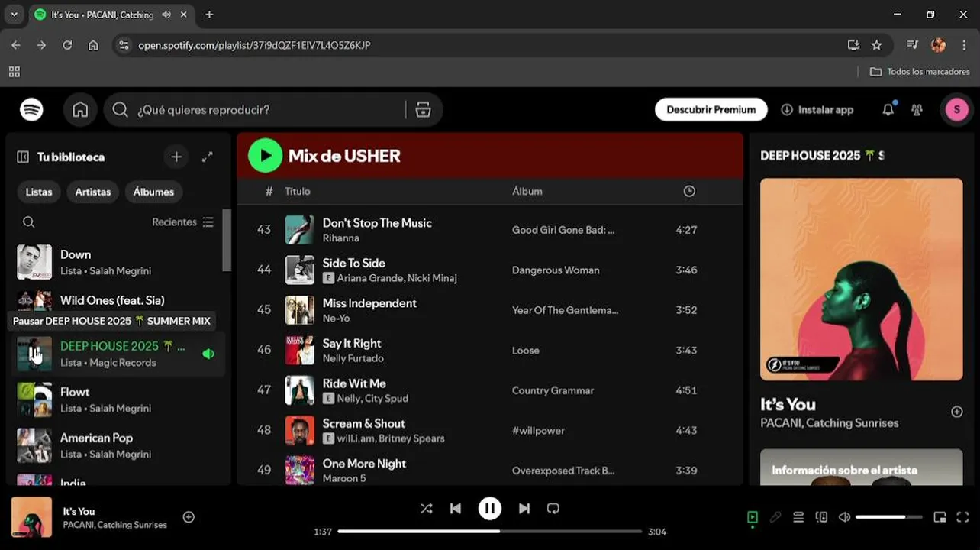Open album #willpower
980x550 pixels.
pos(538,431)
